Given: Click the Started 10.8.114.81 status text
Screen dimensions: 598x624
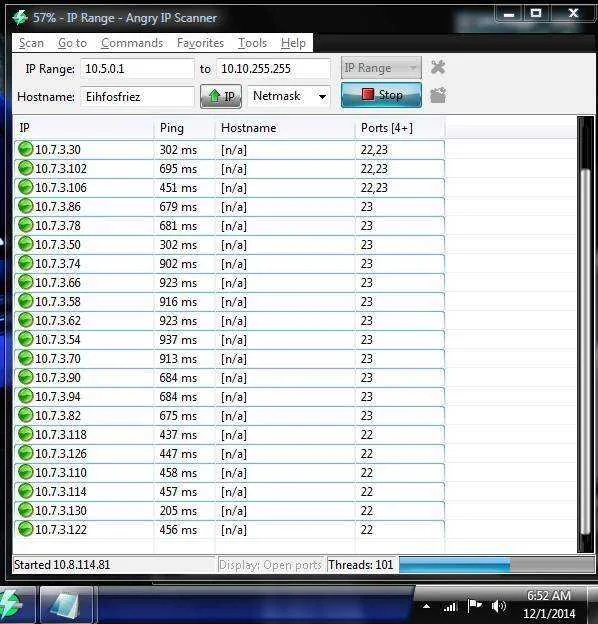Looking at the screenshot, I should pyautogui.click(x=62, y=565).
